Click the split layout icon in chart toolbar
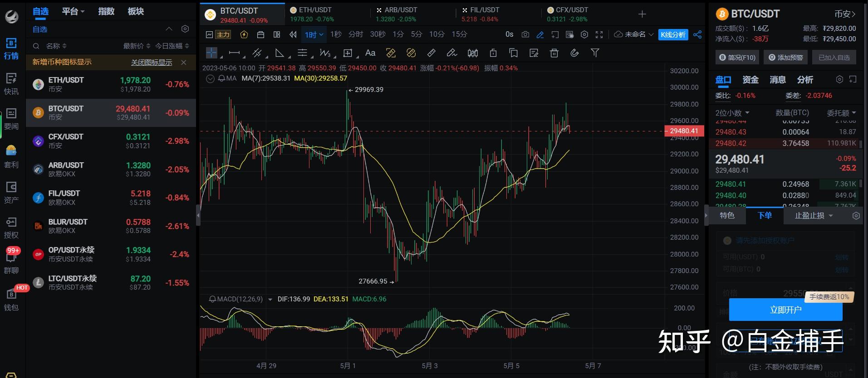This screenshot has height=378, width=868. (x=277, y=34)
